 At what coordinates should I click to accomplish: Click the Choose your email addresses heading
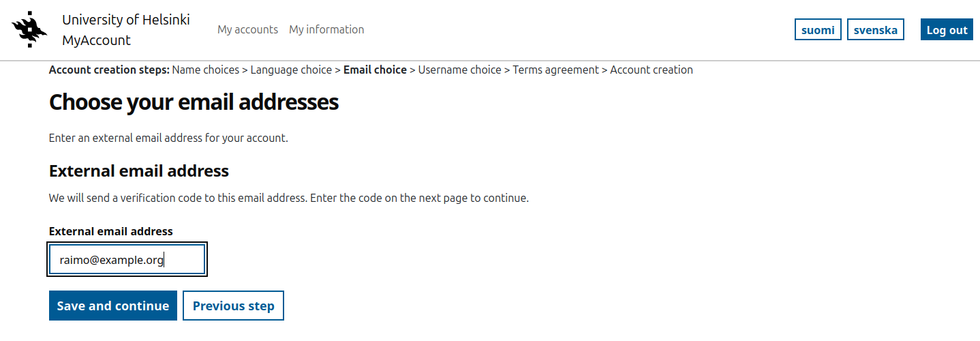[x=194, y=102]
